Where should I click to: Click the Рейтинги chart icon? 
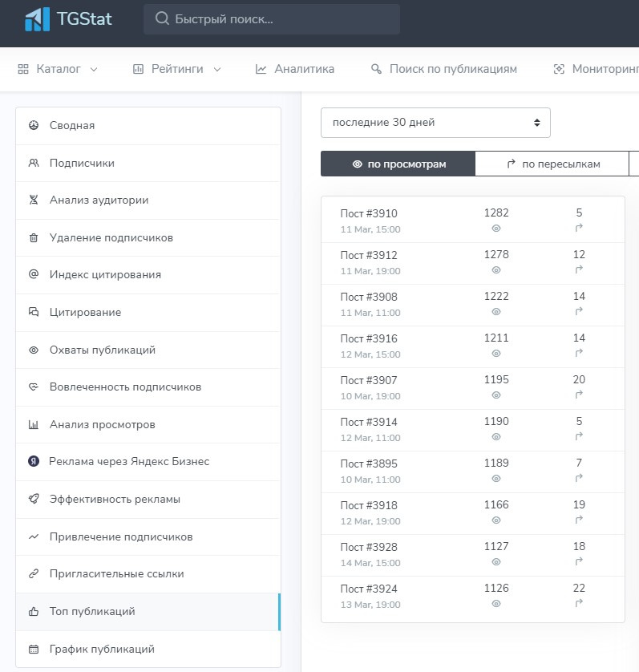[x=138, y=69]
